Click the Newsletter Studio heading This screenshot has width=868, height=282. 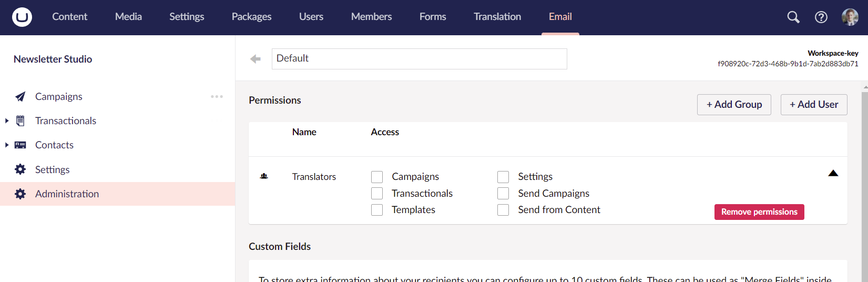pyautogui.click(x=53, y=59)
